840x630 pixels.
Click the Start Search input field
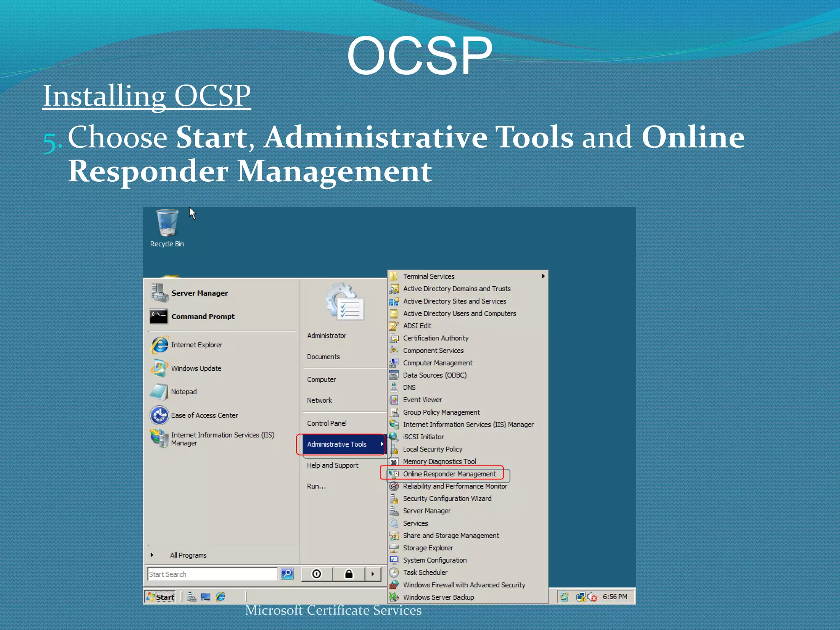(x=212, y=574)
